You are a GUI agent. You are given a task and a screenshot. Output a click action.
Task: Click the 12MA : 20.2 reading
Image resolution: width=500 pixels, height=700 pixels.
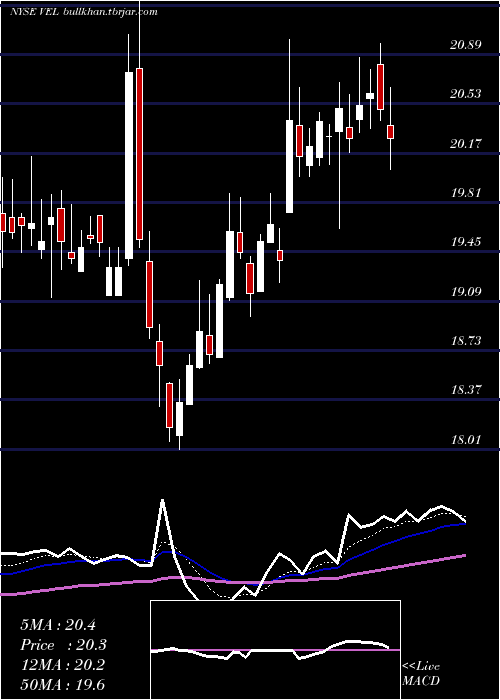[x=62, y=665]
